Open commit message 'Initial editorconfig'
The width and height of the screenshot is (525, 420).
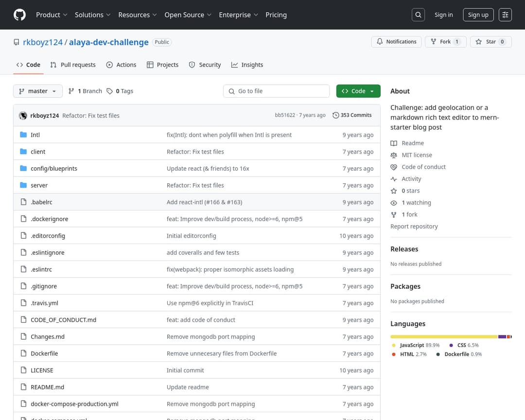[191, 236]
